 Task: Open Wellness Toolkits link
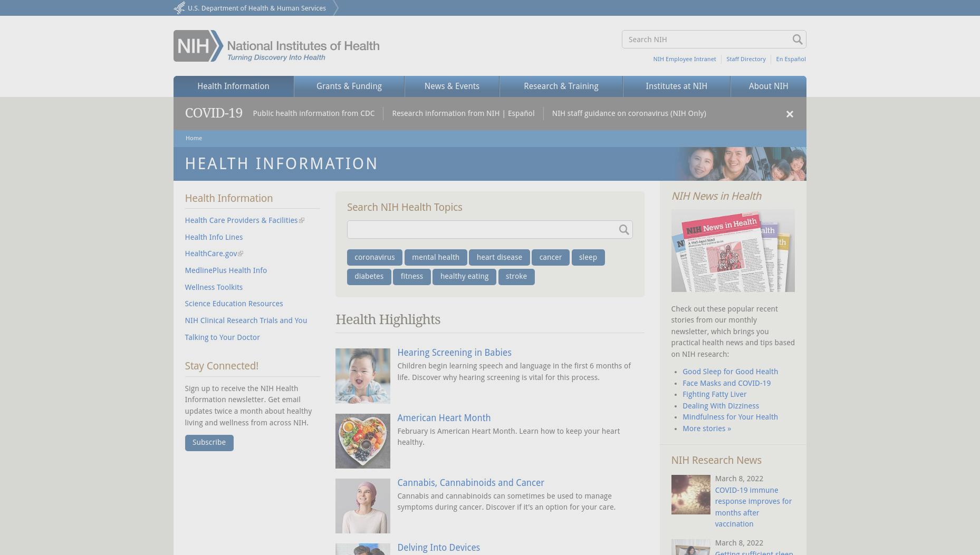coord(214,287)
